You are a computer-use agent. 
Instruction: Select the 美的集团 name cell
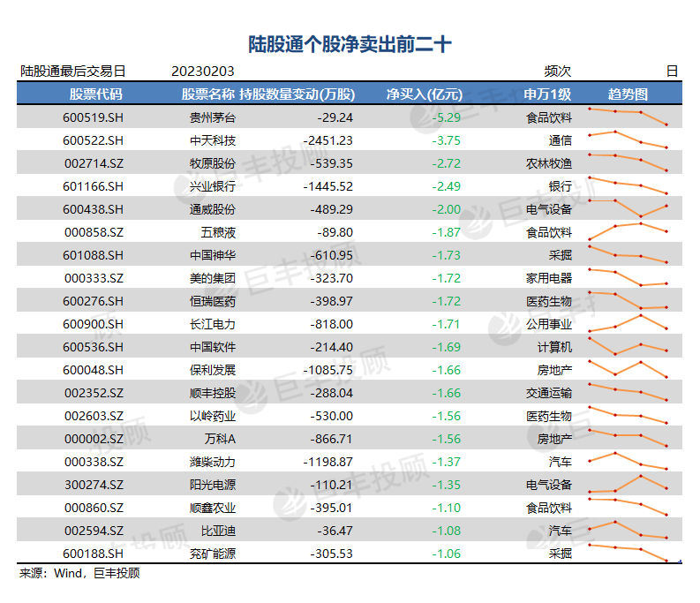(213, 278)
